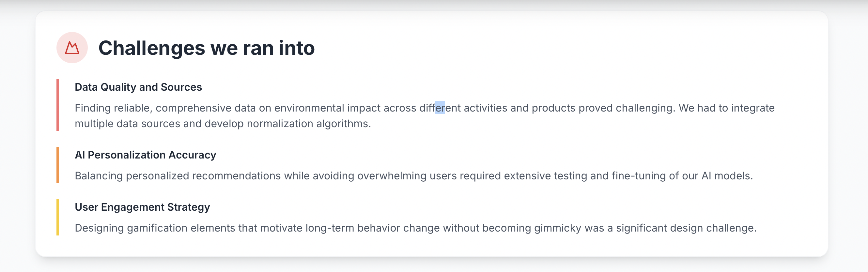Click the word 'overwhelming' in second paragraph
868x272 pixels.
392,176
